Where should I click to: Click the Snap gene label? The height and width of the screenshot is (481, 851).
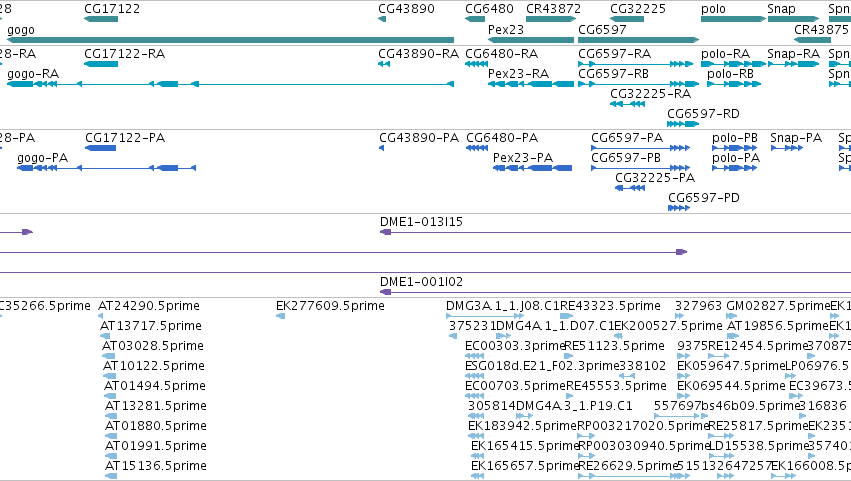point(781,9)
